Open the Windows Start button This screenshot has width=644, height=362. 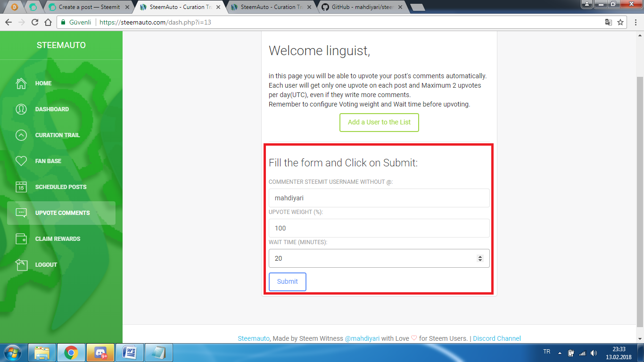click(13, 353)
